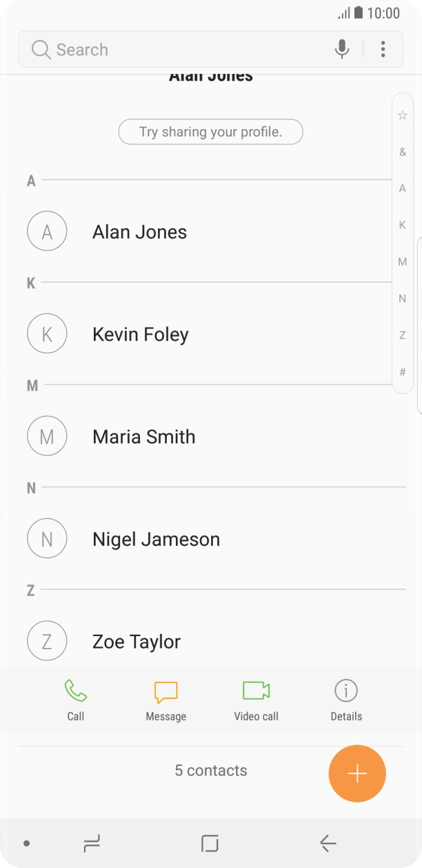Open Kevin Foley contact entry
The height and width of the screenshot is (868, 422).
[x=141, y=335]
